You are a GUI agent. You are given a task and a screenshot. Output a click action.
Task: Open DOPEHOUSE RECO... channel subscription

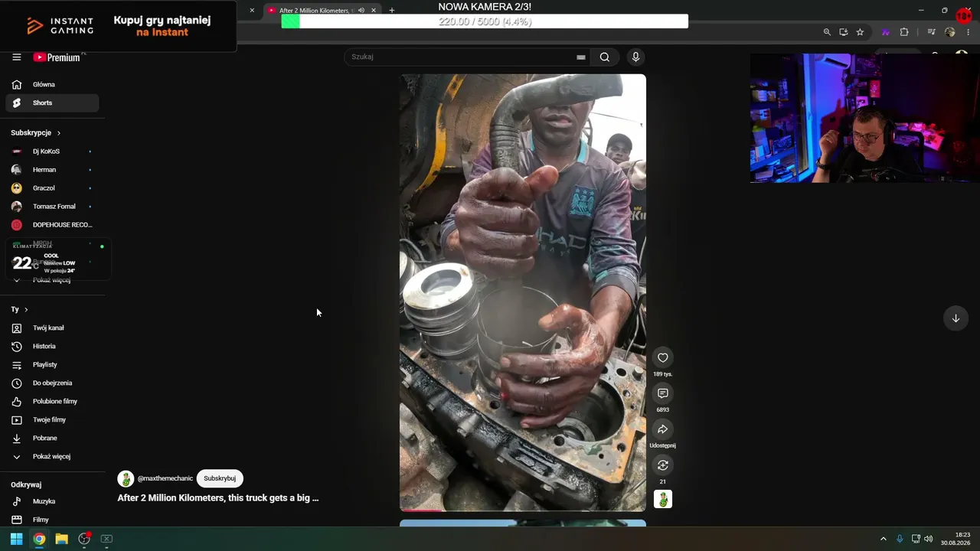point(52,225)
